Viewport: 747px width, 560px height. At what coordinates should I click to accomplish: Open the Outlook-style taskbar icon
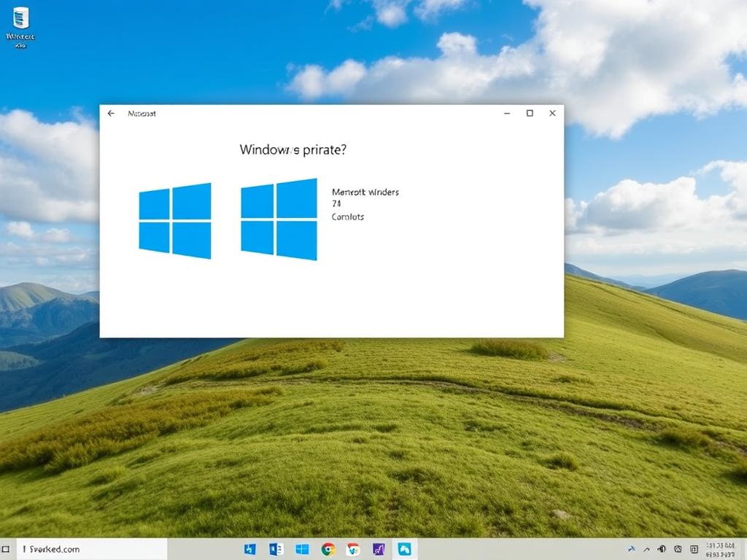(x=276, y=549)
